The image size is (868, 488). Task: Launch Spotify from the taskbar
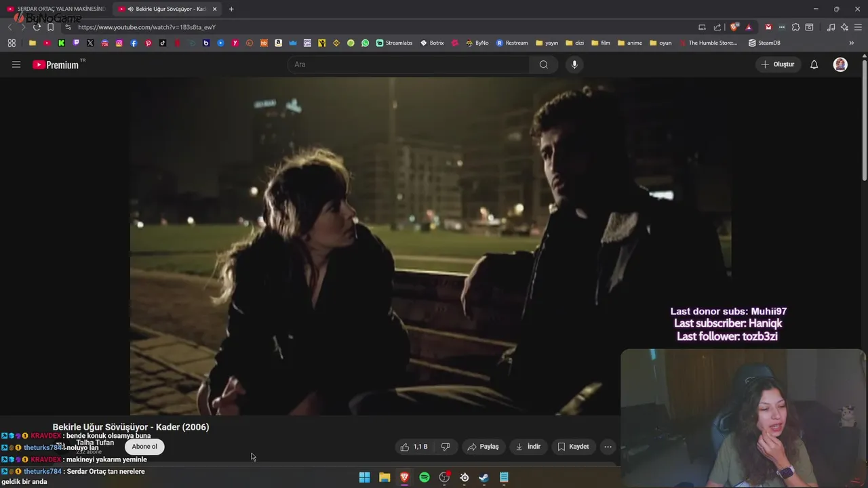425,477
